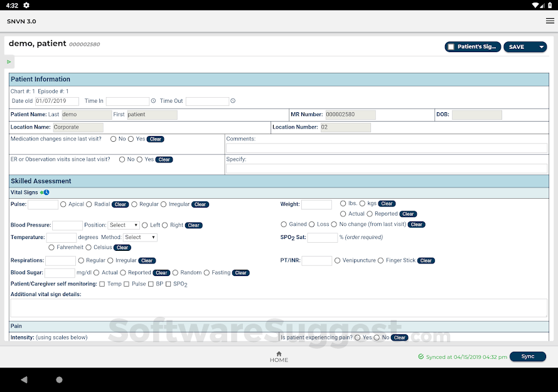Open the hamburger navigation menu
The width and height of the screenshot is (558, 392).
pos(550,21)
